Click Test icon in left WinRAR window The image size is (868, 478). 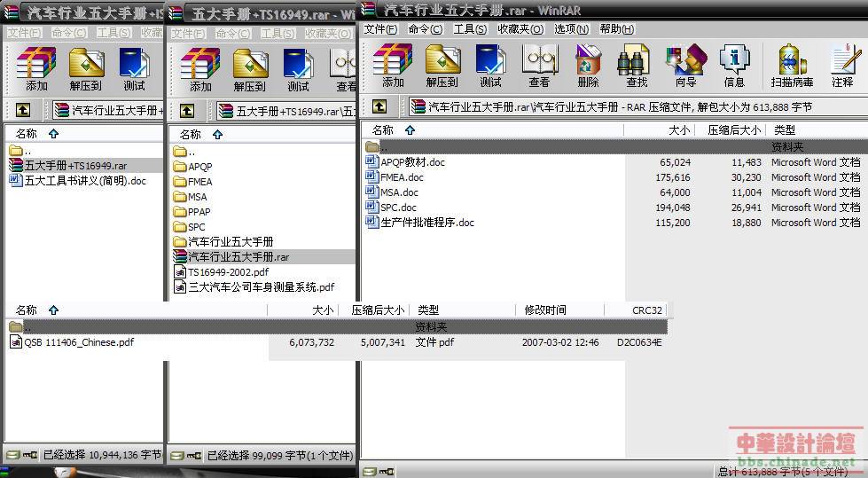coord(134,69)
